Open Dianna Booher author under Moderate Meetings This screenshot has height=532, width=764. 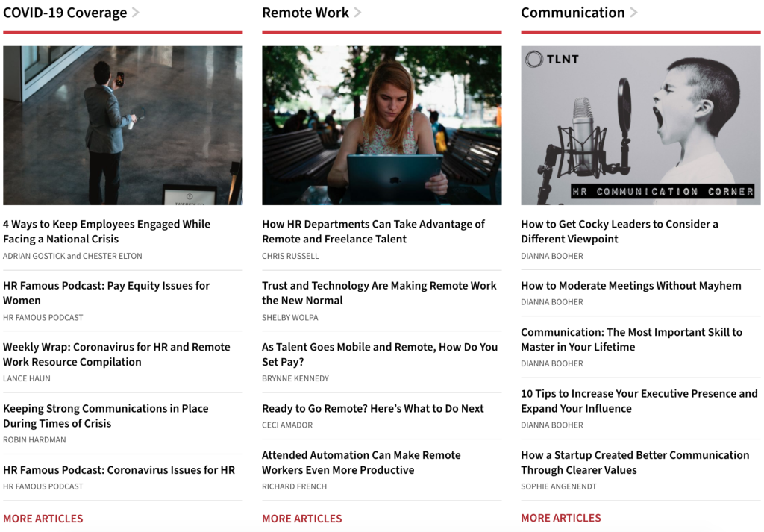[552, 302]
